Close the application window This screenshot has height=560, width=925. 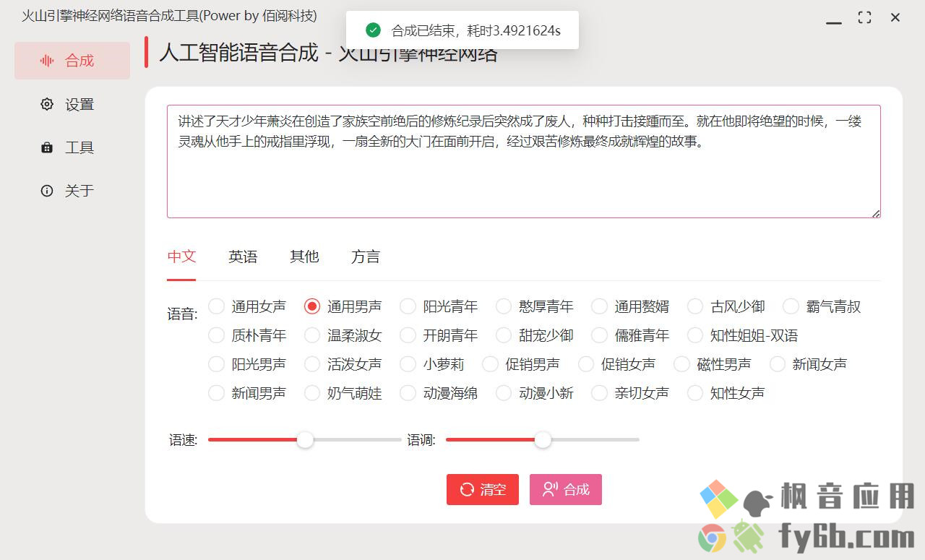pos(895,17)
